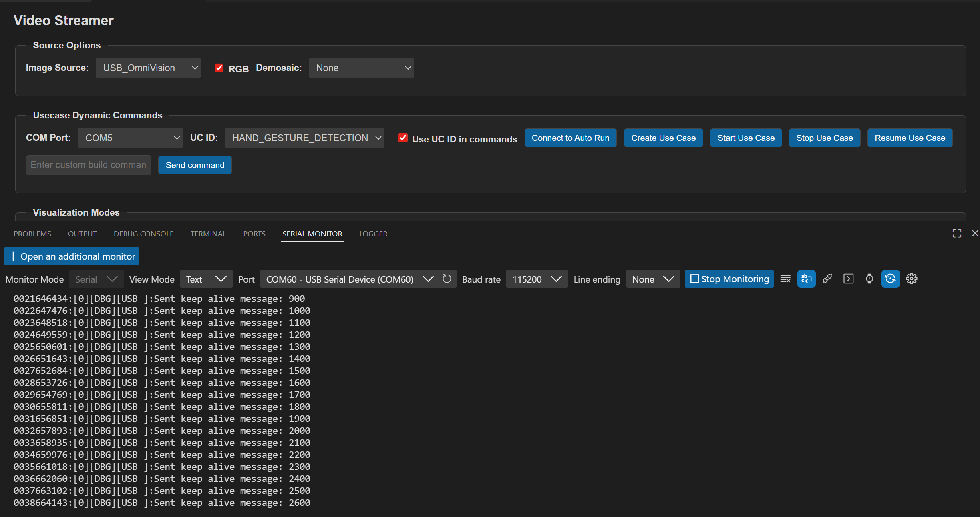This screenshot has width=980, height=517.
Task: Open the COM Port dropdown
Action: pos(131,138)
